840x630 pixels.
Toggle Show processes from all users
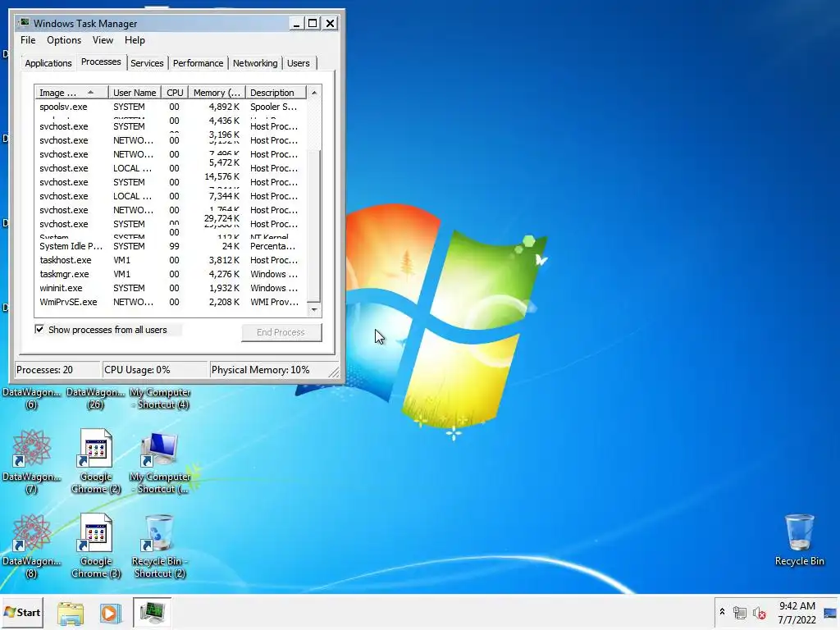tap(39, 329)
